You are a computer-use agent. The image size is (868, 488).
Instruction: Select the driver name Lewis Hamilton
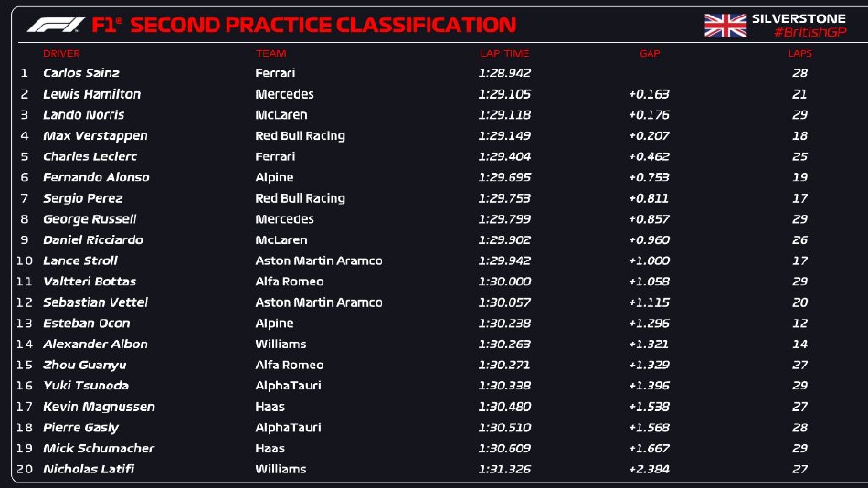[91, 94]
